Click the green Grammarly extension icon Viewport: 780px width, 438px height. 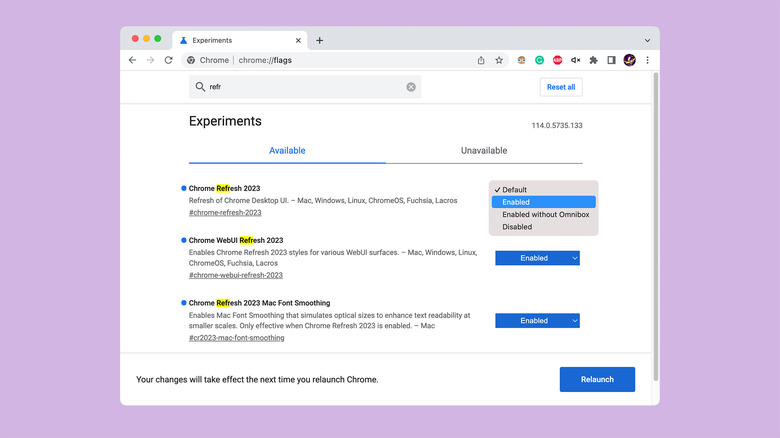tap(539, 60)
